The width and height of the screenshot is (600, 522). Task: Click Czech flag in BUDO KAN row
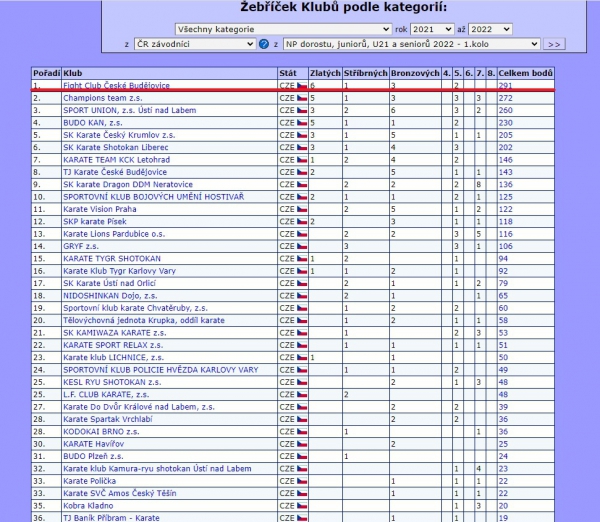click(x=302, y=123)
